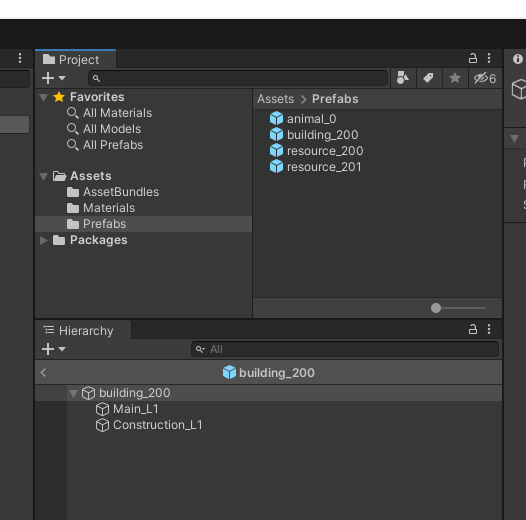This screenshot has height=520, width=526.
Task: Click the magnifier icon beside All Models
Action: tap(72, 129)
